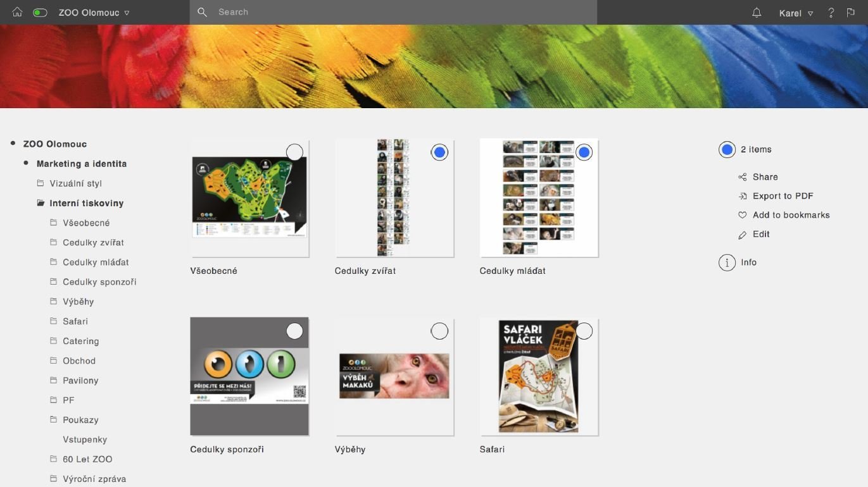Open the Info circle icon
868x487 pixels.
(727, 262)
